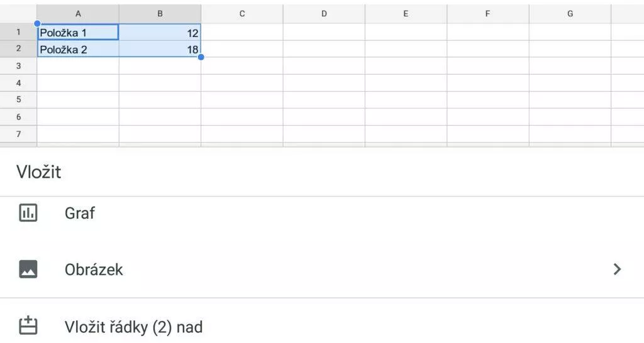Select column B header
Screen dimensions: 644x343
tap(160, 14)
